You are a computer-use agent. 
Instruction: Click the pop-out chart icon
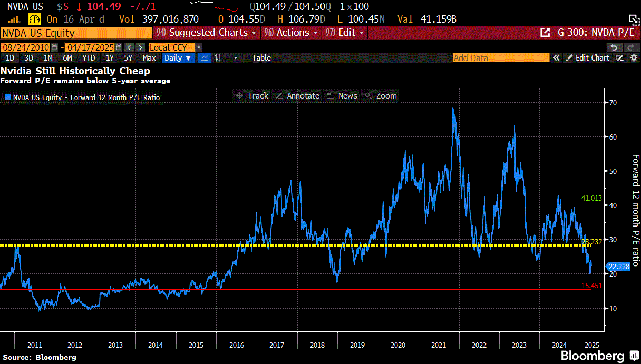546,33
